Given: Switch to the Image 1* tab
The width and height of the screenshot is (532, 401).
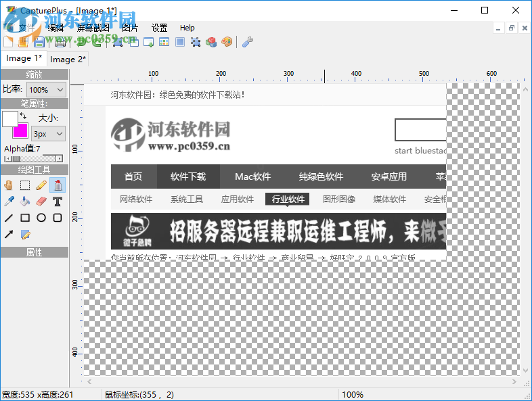Looking at the screenshot, I should pos(24,58).
